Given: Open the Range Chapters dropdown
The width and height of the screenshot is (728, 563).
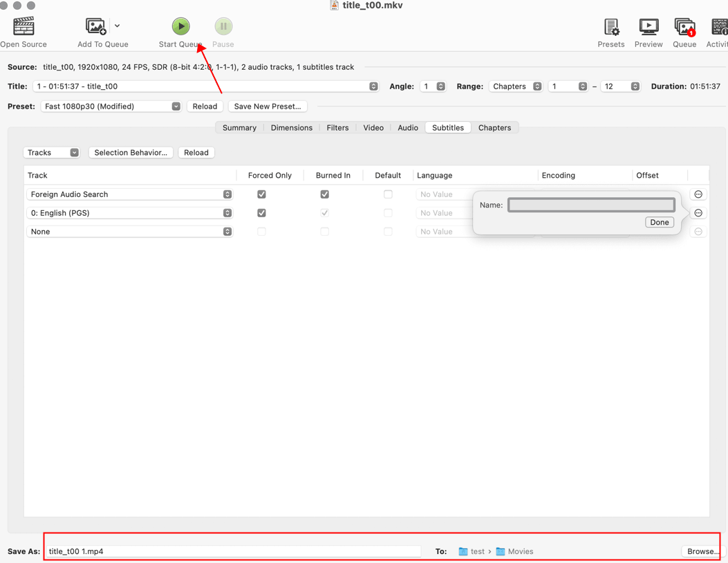Looking at the screenshot, I should point(516,86).
